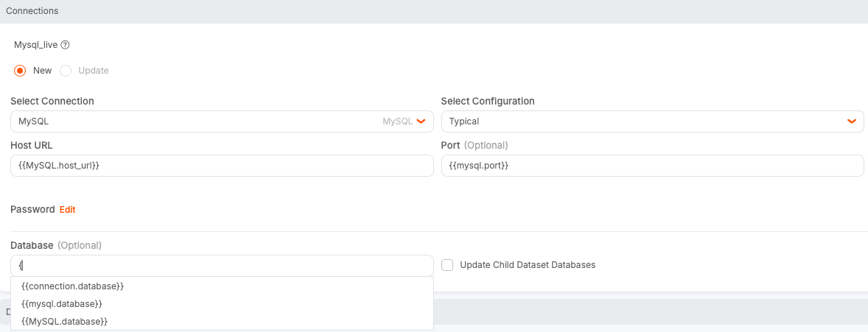Click the Mysql_live connection label

click(35, 45)
